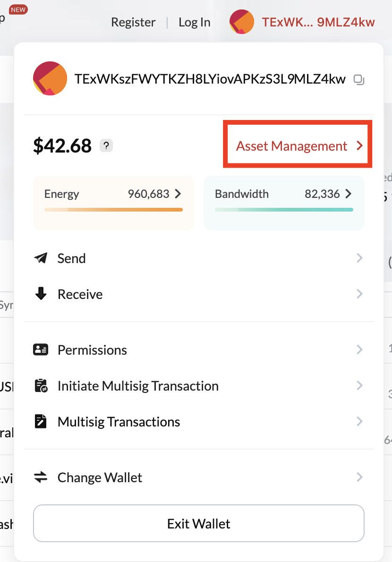Click the Multisig Transactions document icon
Screen dimensions: 392x562
pyautogui.click(x=41, y=421)
